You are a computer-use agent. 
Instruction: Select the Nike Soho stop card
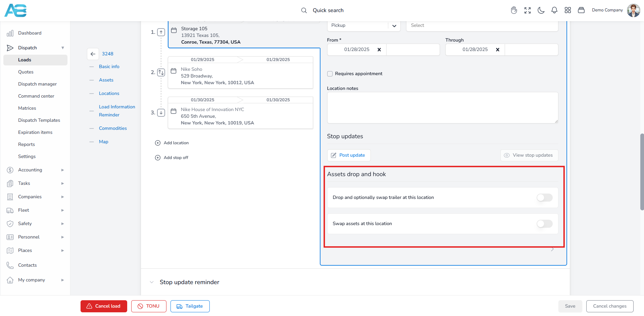coord(240,72)
